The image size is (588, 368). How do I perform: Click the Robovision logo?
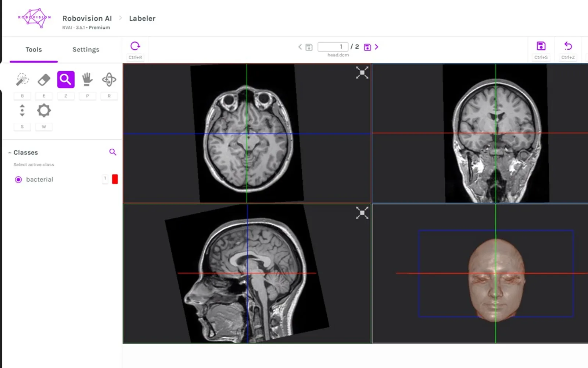tap(35, 18)
